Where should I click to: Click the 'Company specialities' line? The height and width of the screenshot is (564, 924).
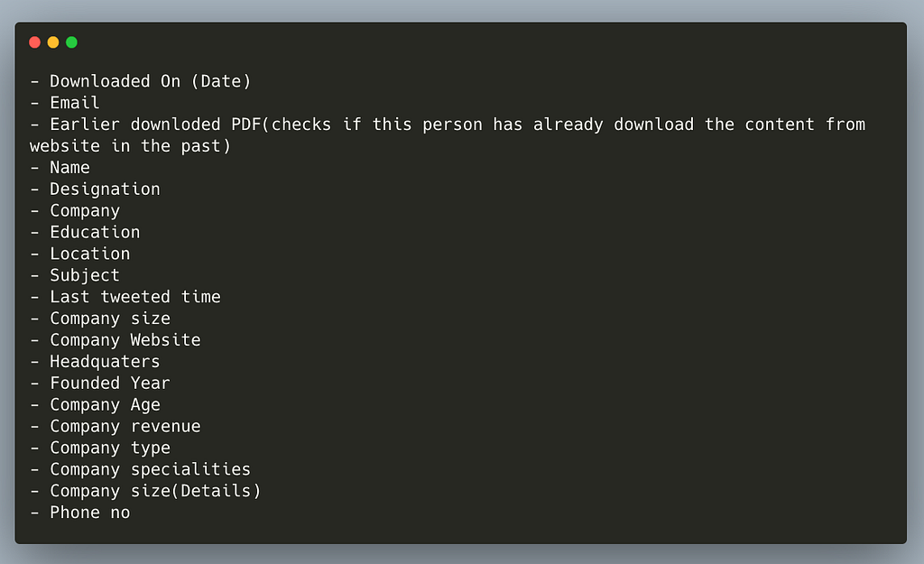pyautogui.click(x=141, y=470)
